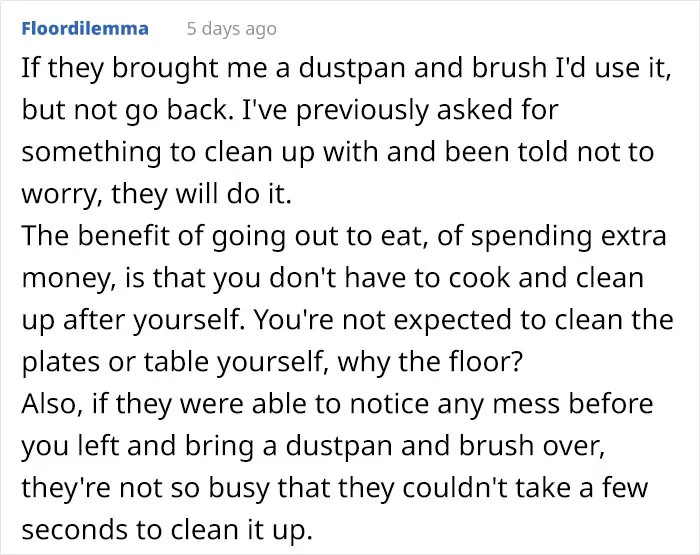The width and height of the screenshot is (700, 555).
Task: Click the "5 days ago" timestamp
Action: point(232,29)
